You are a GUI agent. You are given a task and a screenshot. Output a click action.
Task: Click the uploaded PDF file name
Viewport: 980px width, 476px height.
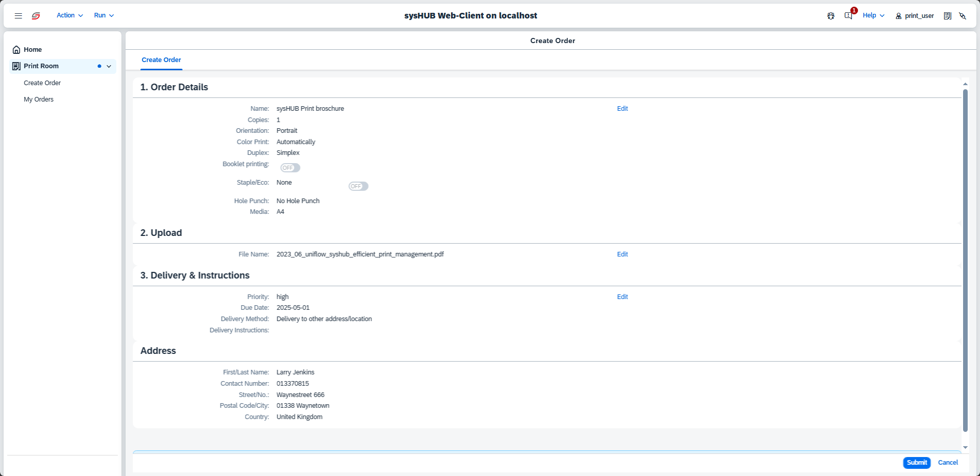pos(360,254)
